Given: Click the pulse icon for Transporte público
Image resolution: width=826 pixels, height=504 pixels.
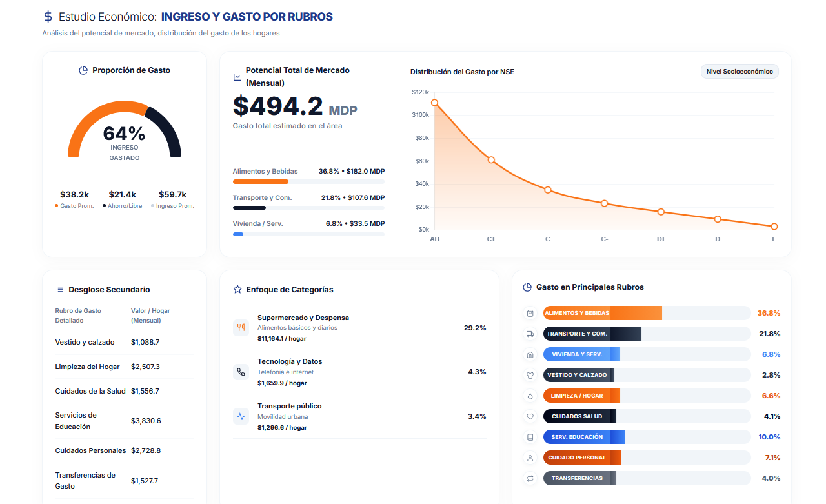Looking at the screenshot, I should 241,416.
